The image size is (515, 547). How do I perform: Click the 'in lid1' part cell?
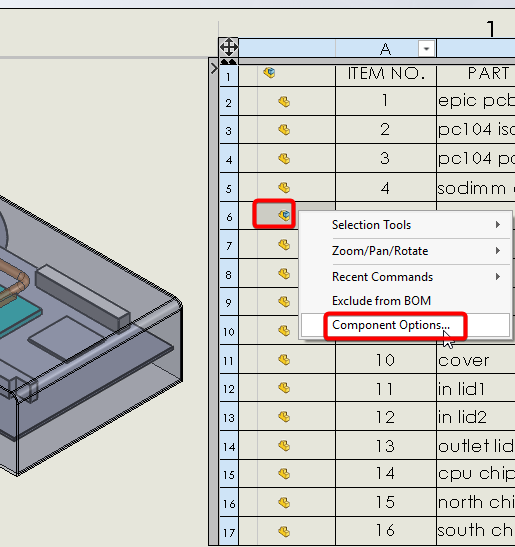[476, 388]
